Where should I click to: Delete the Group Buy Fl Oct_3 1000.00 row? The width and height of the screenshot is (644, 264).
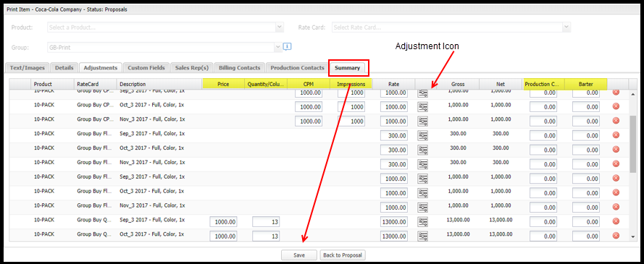click(x=616, y=192)
